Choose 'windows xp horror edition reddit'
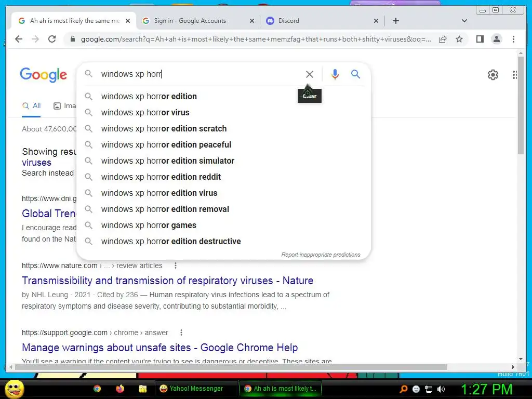 coord(224,177)
